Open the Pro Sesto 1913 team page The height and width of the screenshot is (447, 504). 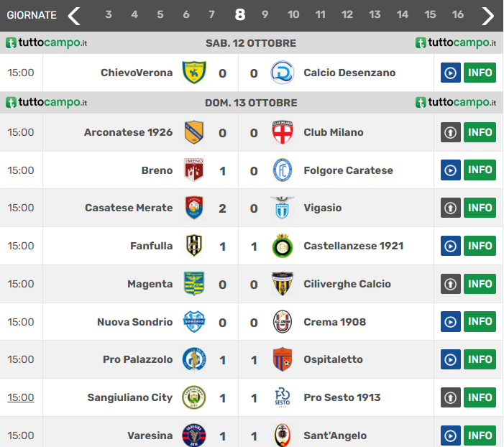(342, 397)
